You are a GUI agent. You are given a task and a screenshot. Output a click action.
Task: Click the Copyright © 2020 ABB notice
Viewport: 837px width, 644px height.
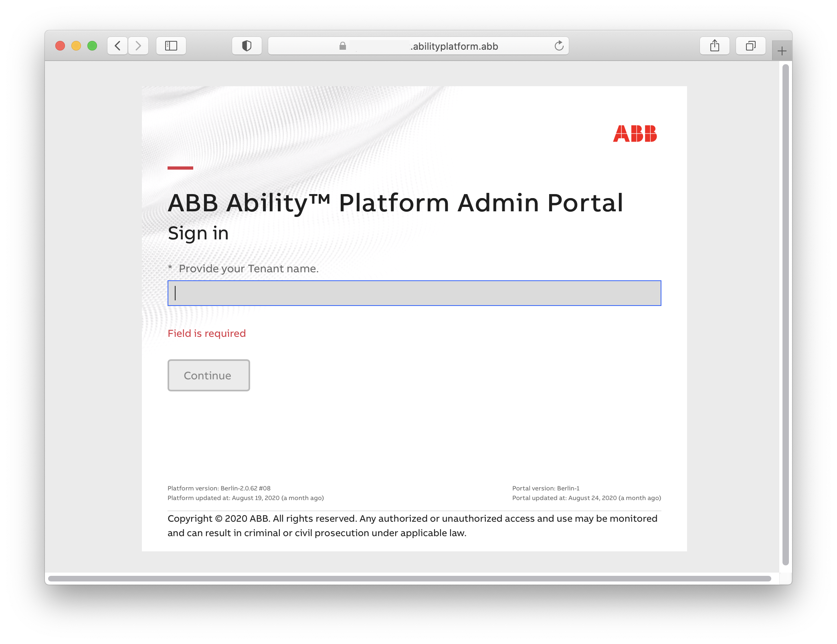tap(412, 526)
